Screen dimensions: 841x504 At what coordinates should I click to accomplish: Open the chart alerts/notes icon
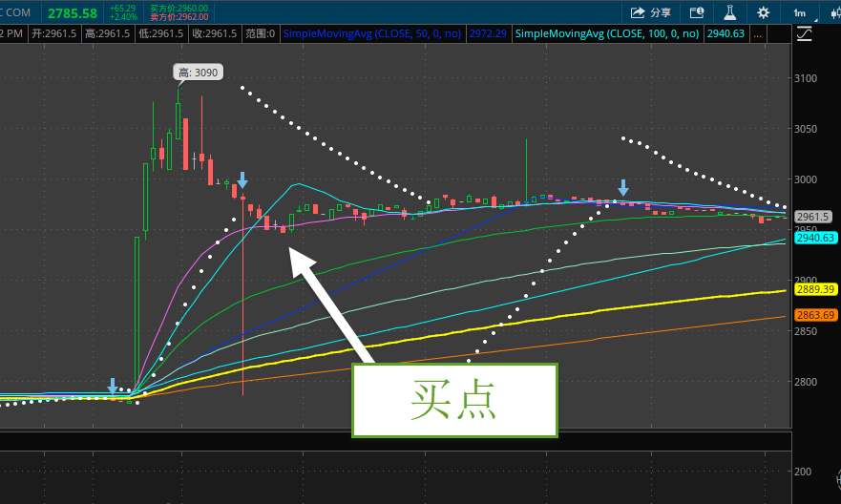tap(696, 12)
